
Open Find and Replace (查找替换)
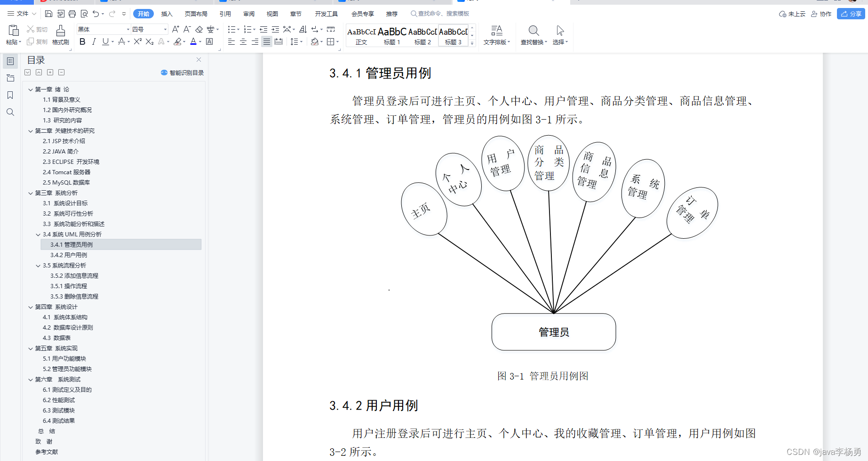[534, 35]
